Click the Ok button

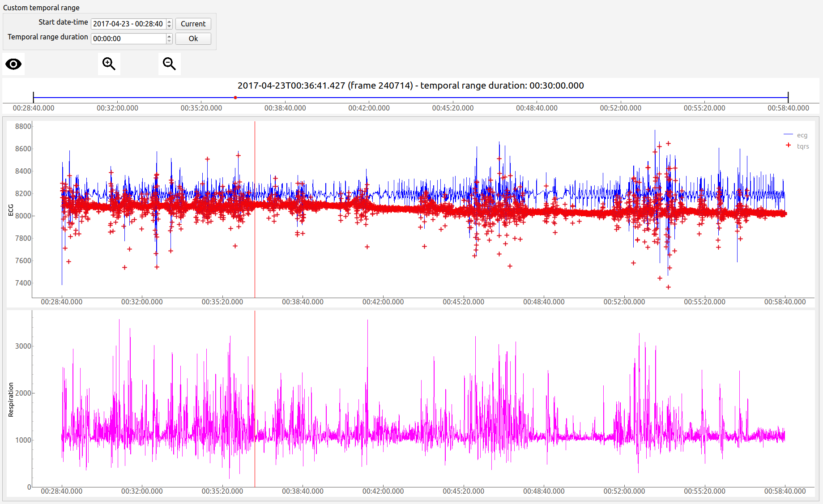[193, 38]
